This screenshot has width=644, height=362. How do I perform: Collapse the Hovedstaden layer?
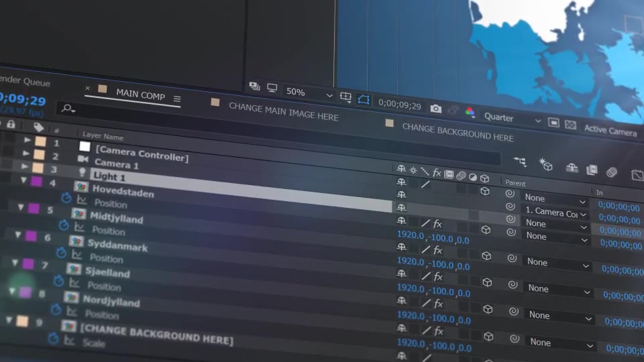point(23,180)
